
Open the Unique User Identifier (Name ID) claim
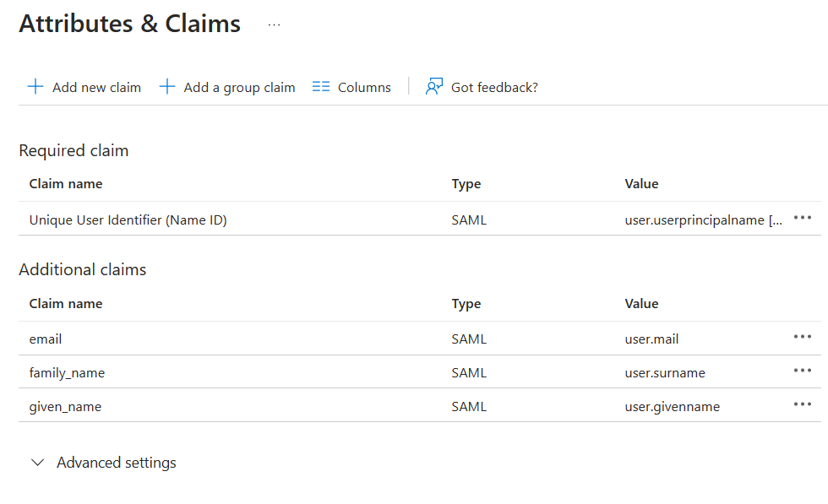(128, 220)
